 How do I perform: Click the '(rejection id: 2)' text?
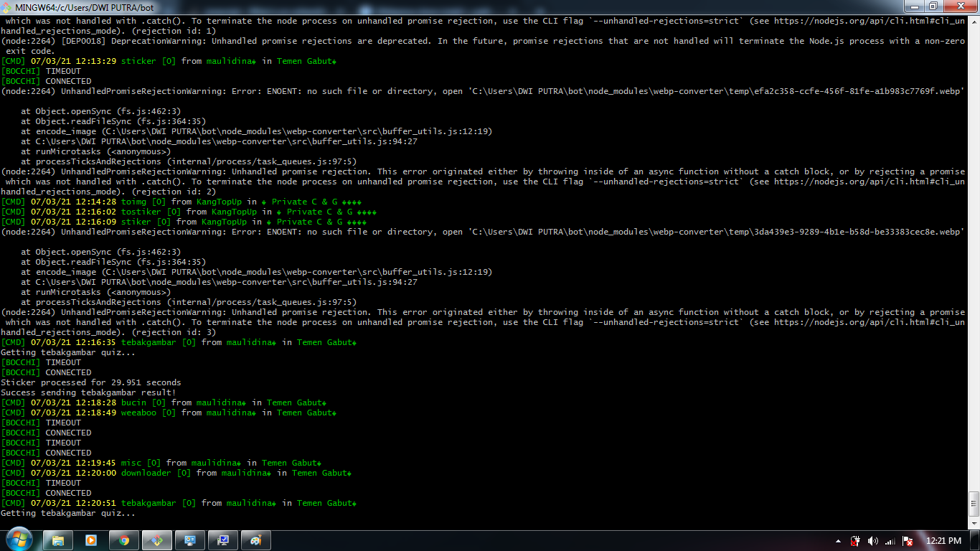tap(174, 192)
